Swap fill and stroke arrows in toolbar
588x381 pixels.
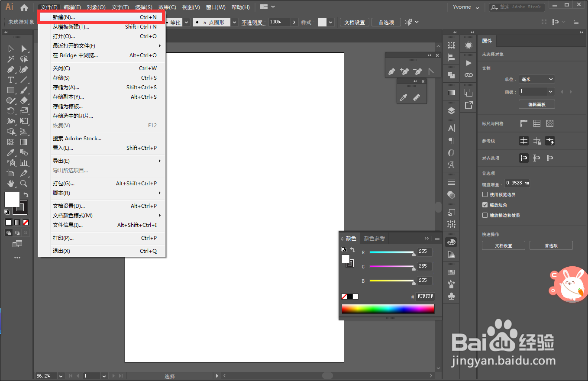[26, 195]
